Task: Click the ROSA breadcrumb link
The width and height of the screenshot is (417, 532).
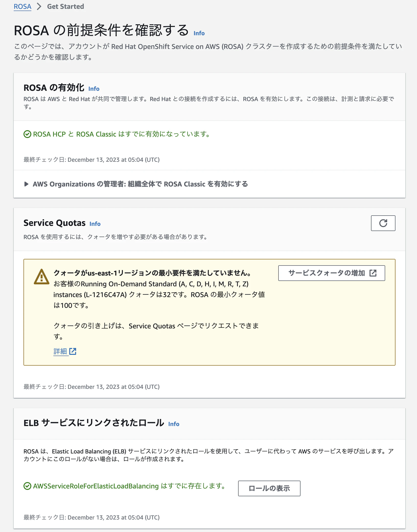Action: click(x=23, y=6)
